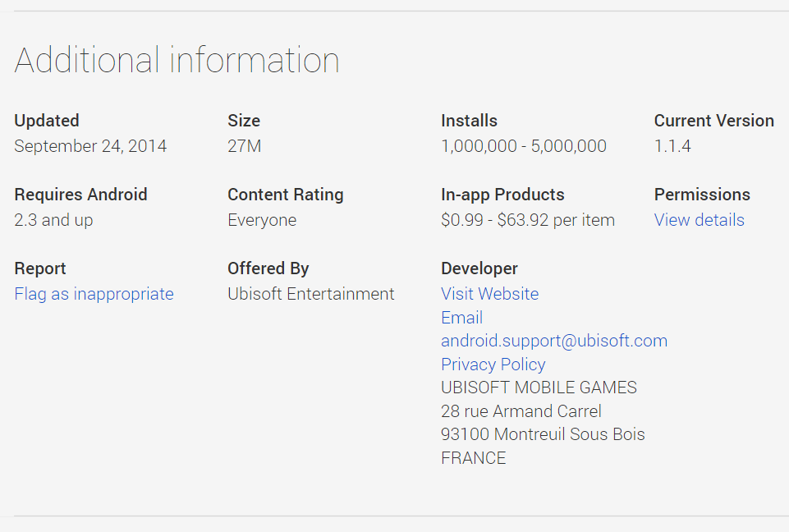Open the Privacy Policy link

[x=493, y=365]
